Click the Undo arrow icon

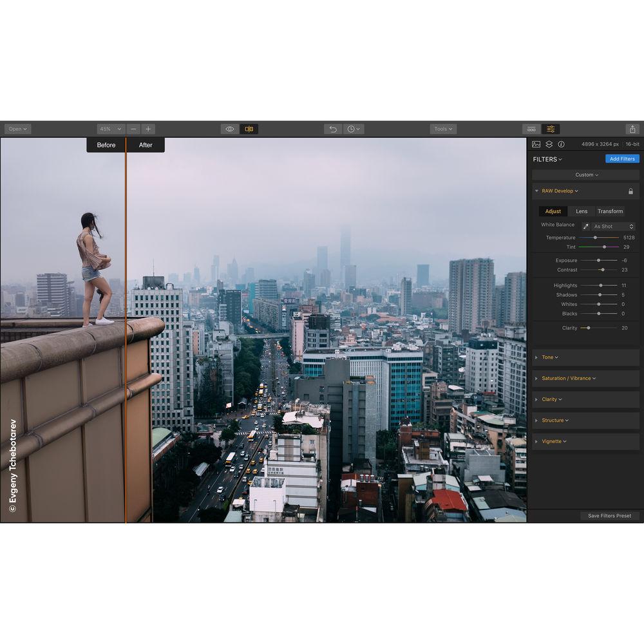[332, 129]
